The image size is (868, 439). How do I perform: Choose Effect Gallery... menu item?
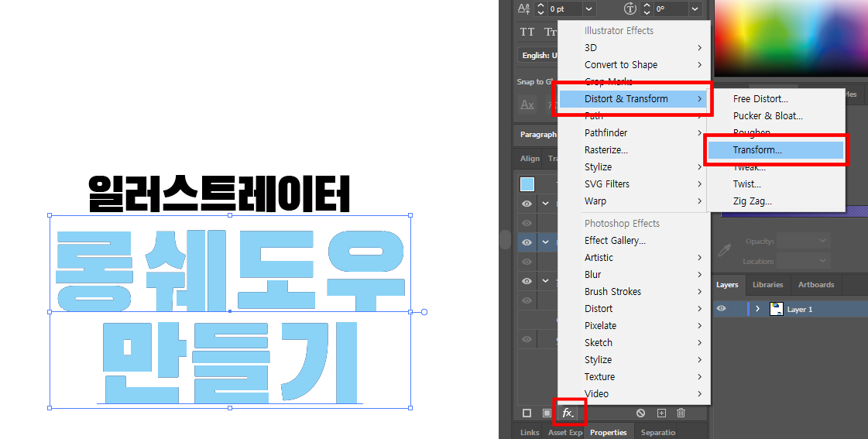(634, 240)
